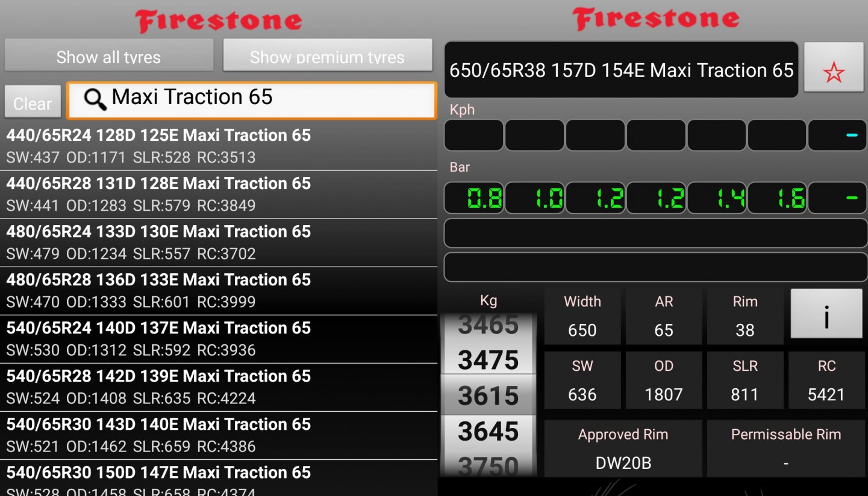The image size is (868, 496).
Task: Select 540/65R28 142D 139E tyre row
Action: pos(219,387)
